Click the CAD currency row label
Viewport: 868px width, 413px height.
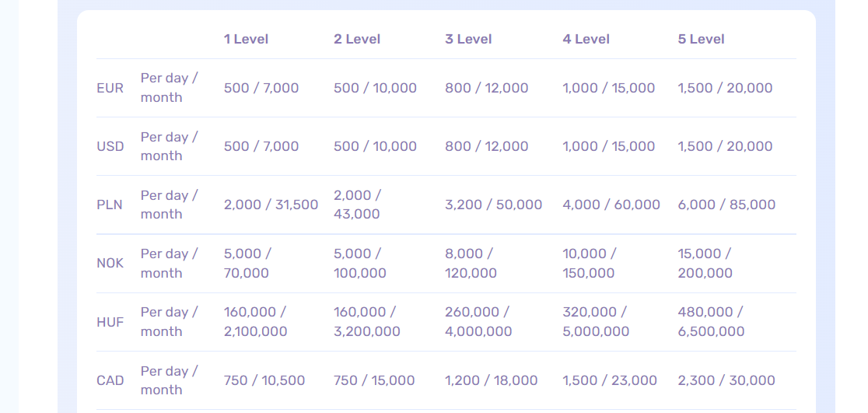click(x=110, y=380)
